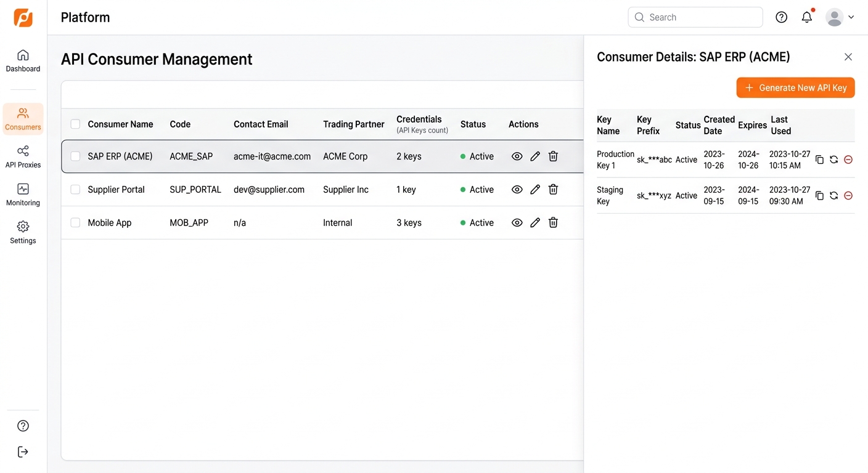Viewport: 868px width, 473px height.
Task: Check the SAP ERP (ACME) row checkbox
Action: [75, 156]
